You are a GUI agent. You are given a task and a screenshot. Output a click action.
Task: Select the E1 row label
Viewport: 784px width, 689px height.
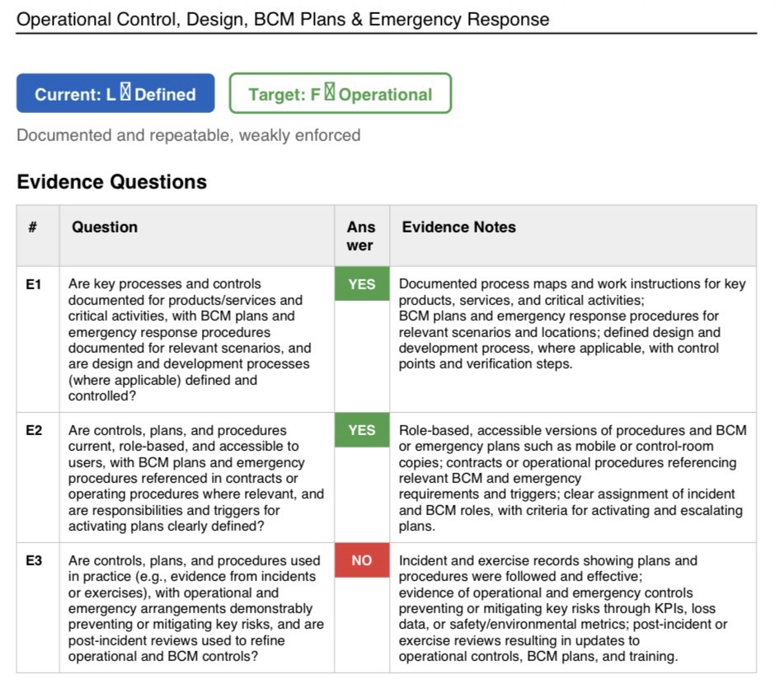(34, 284)
